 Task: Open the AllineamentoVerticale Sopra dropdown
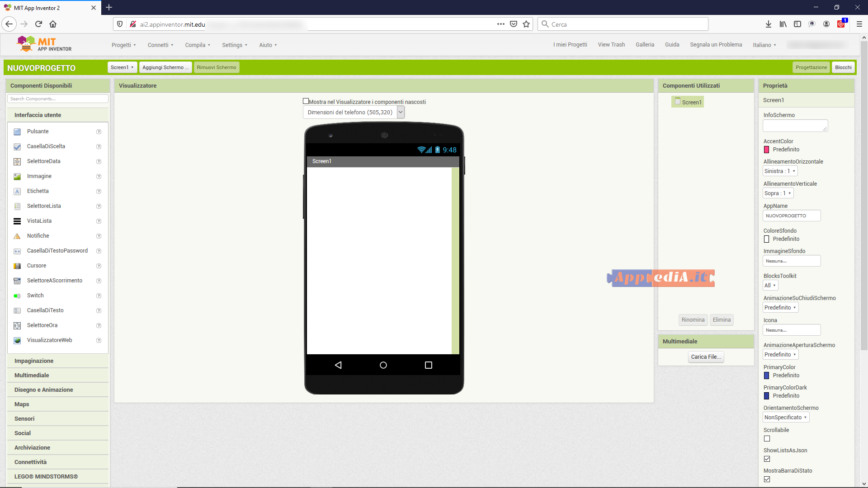click(778, 193)
